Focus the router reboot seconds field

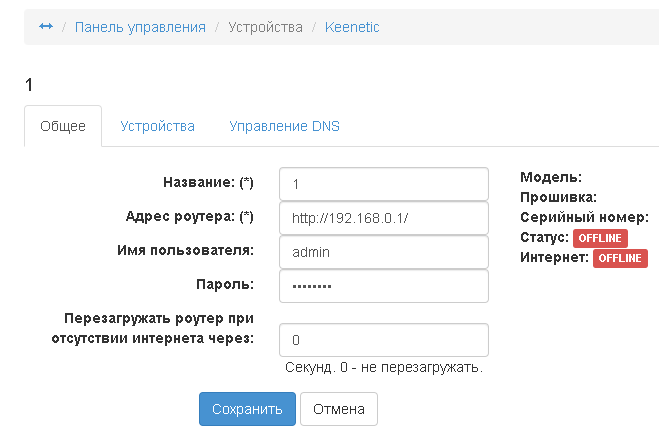click(x=384, y=340)
